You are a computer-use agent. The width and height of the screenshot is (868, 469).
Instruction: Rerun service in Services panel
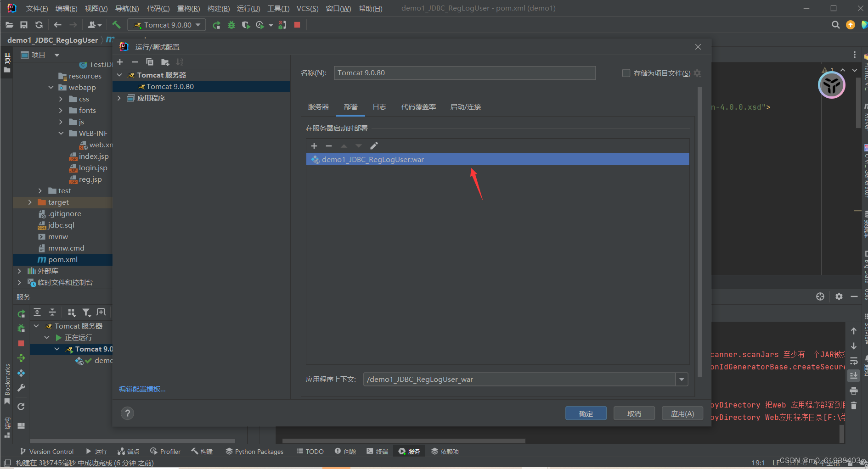pos(21,314)
